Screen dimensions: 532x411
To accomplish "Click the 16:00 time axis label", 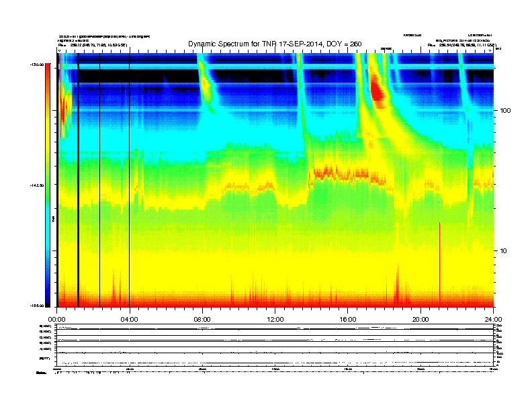I will [348, 320].
